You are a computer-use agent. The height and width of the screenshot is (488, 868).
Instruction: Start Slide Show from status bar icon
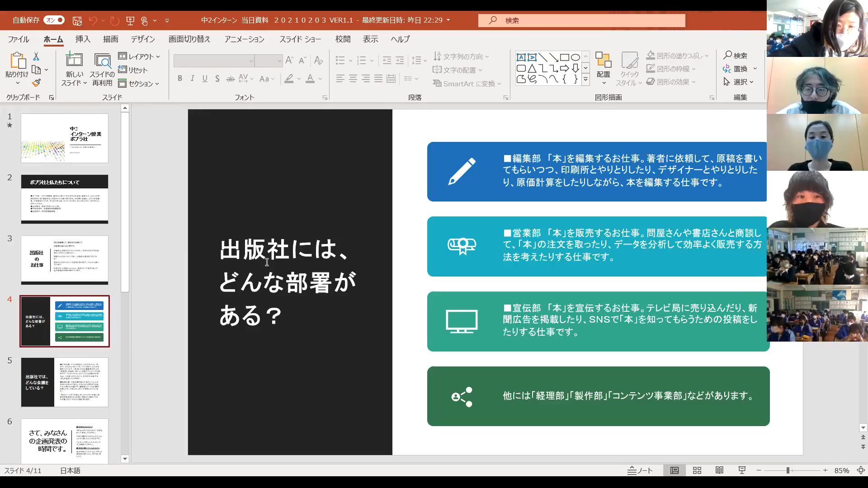coord(742,470)
